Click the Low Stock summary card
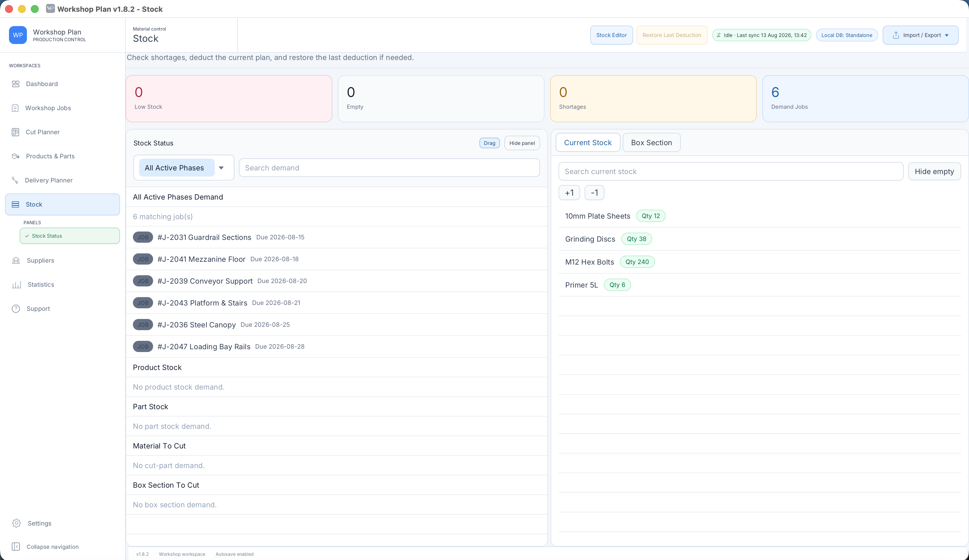Screen dimensions: 969x560 [x=229, y=99]
